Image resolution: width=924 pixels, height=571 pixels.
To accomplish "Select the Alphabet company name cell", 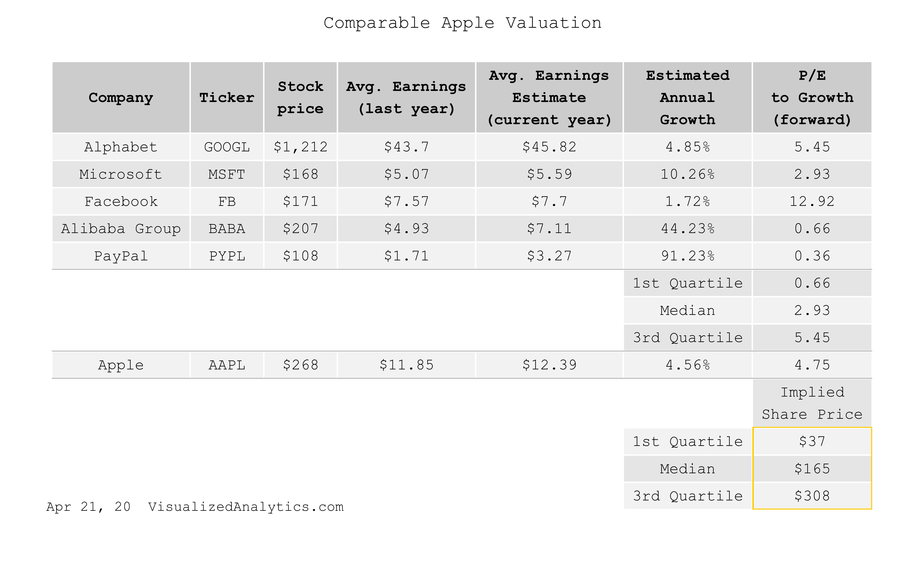I will point(121,147).
